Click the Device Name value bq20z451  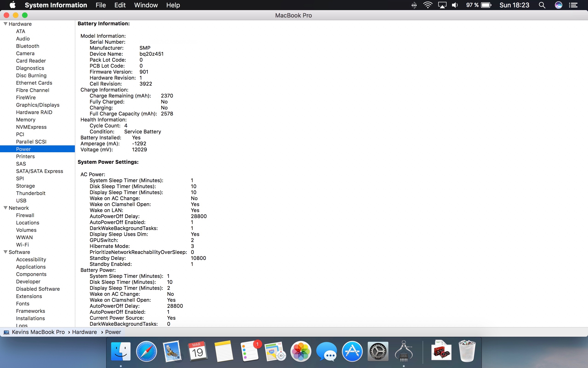[x=151, y=54]
